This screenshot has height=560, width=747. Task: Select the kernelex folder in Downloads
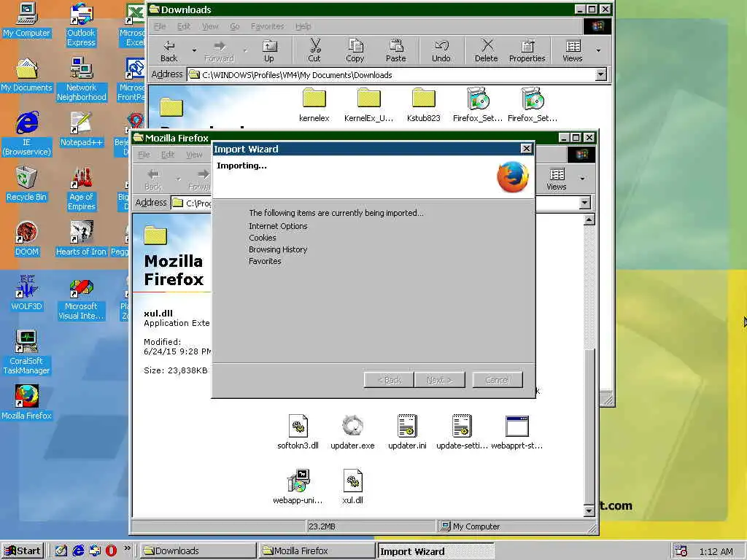(x=314, y=105)
